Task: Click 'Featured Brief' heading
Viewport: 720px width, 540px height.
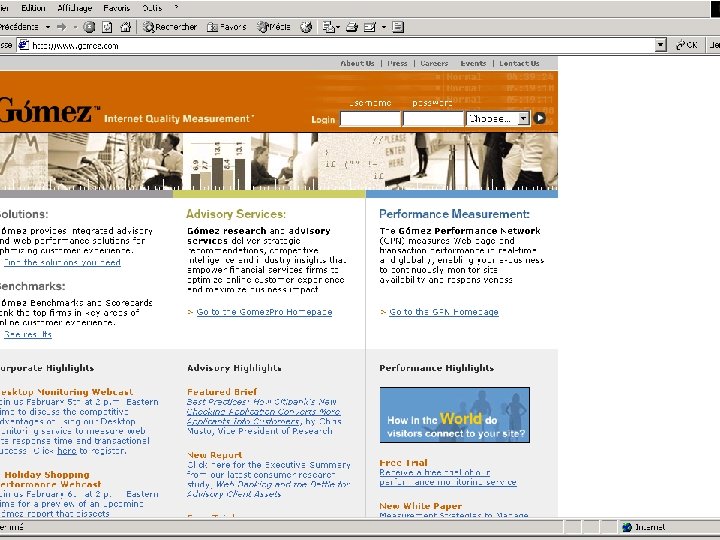Action: point(222,392)
